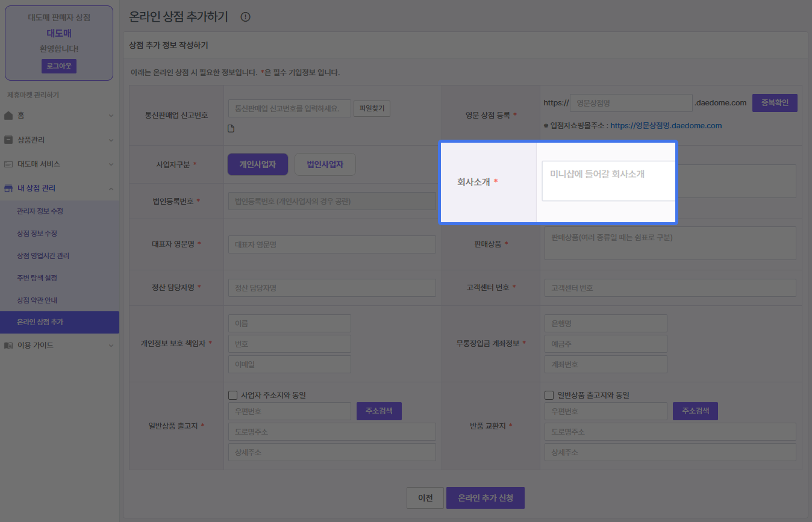Open 상점 영업시간 관리 menu item
The image size is (812, 522).
(43, 255)
